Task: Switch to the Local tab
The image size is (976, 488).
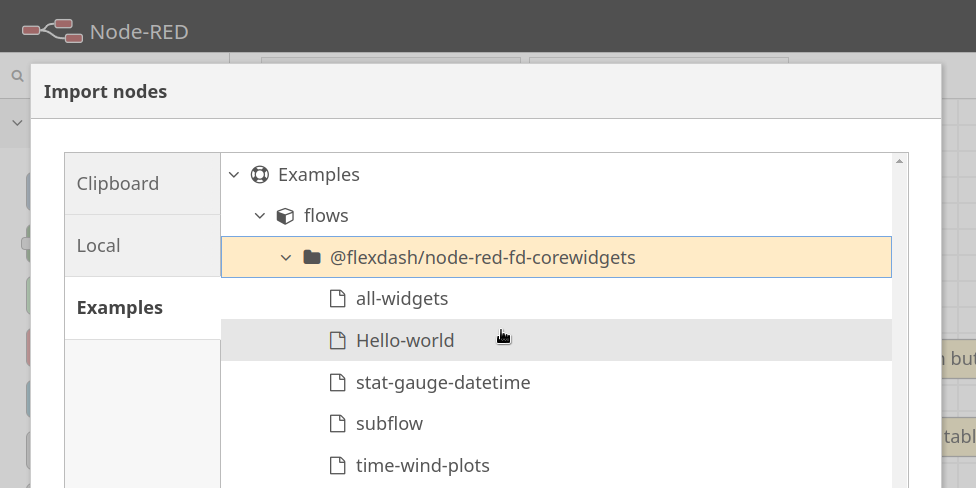Action: point(143,246)
